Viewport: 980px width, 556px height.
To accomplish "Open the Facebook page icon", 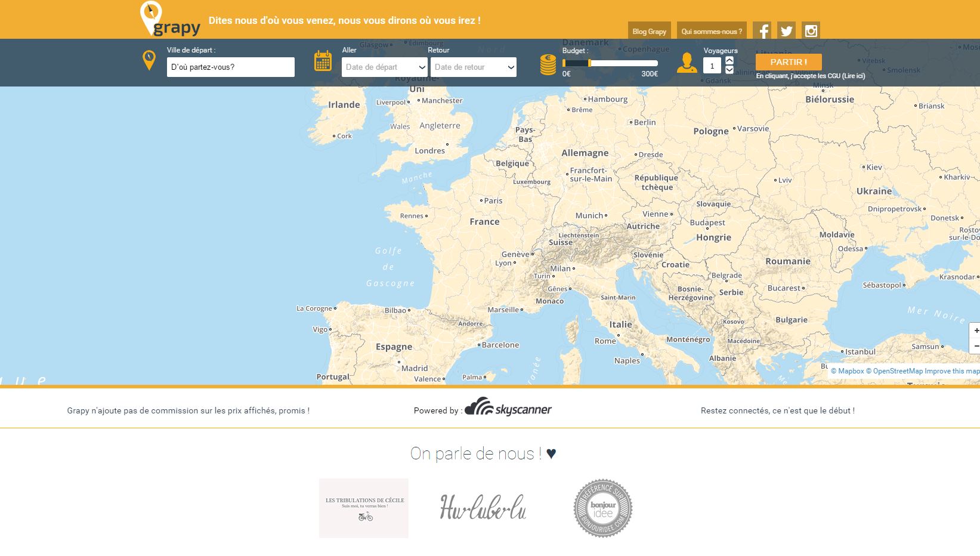I will click(762, 31).
